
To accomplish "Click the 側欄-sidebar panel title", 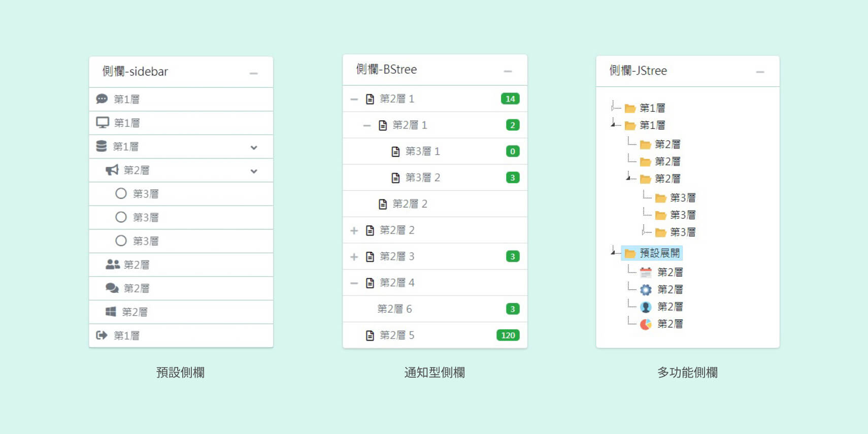I will coord(135,72).
